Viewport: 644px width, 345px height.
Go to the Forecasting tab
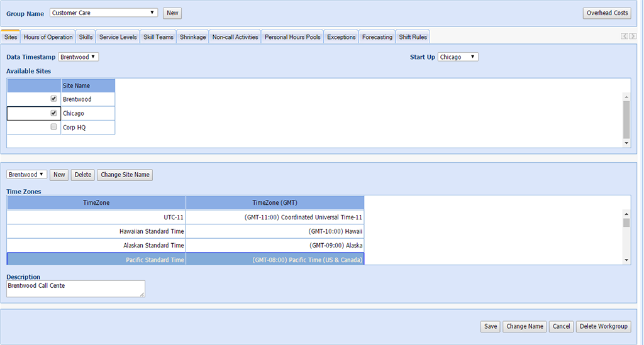tap(377, 37)
